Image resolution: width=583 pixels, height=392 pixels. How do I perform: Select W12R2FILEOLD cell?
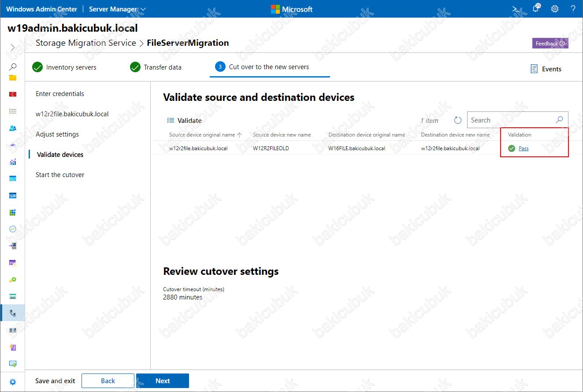click(271, 148)
